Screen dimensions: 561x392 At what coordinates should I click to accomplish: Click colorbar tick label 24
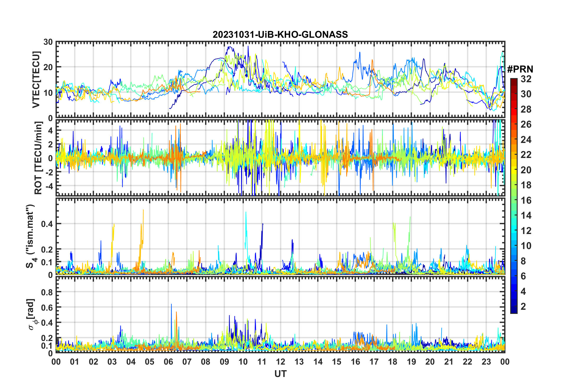click(526, 140)
